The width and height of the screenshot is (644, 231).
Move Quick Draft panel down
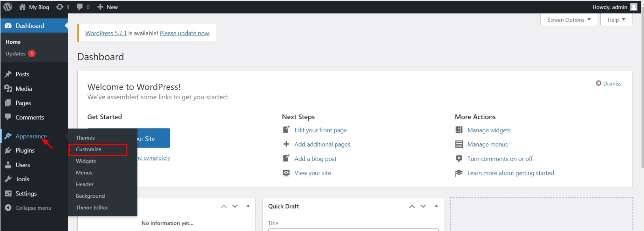(x=423, y=206)
